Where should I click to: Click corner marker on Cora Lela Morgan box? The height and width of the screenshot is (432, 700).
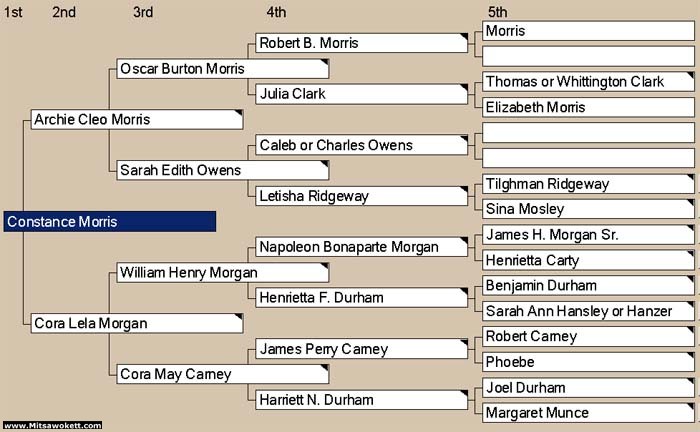(x=239, y=317)
